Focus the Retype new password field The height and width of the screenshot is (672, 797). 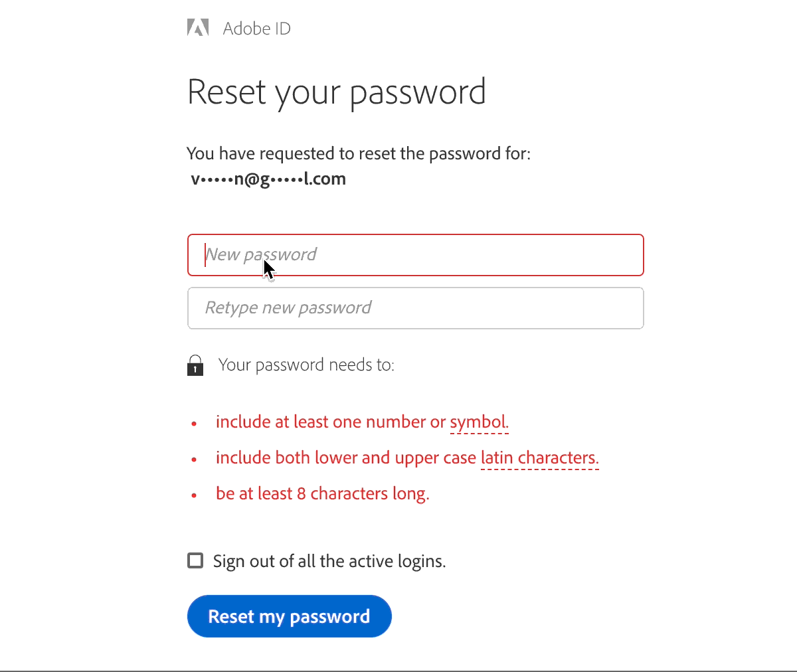(415, 307)
